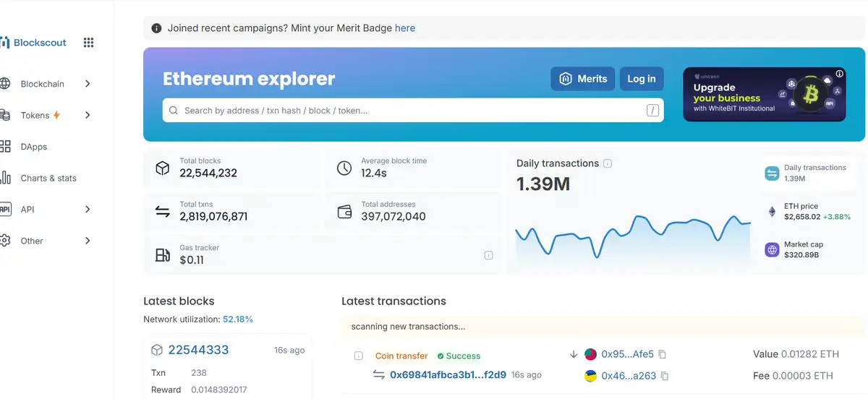This screenshot has height=399, width=868.
Task: Click the 0x95...Afe5 address identicon
Action: (590, 354)
